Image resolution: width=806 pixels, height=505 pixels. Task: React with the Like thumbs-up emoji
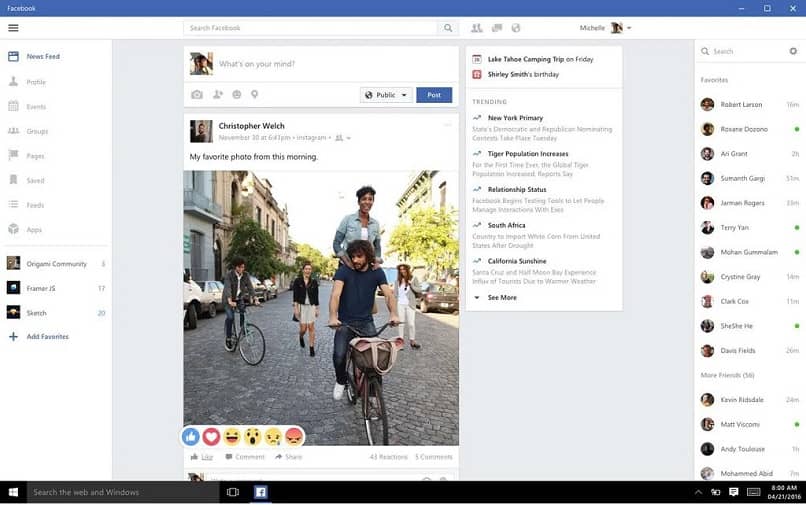(x=191, y=437)
